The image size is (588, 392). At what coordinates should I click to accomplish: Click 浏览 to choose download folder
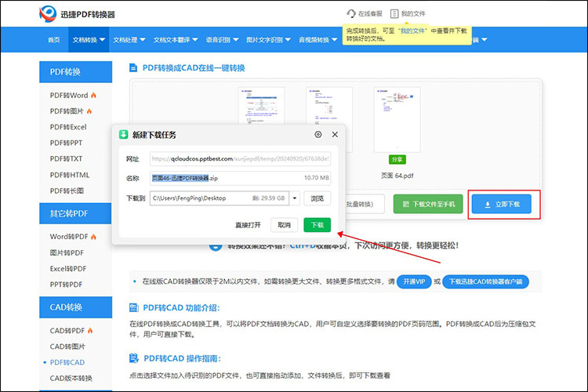point(318,198)
